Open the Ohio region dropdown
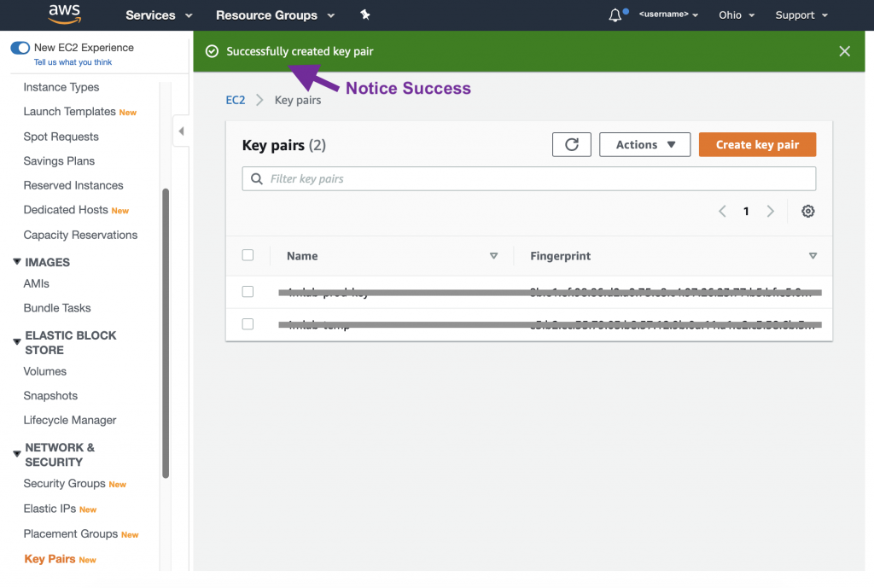874x588 pixels. point(736,15)
